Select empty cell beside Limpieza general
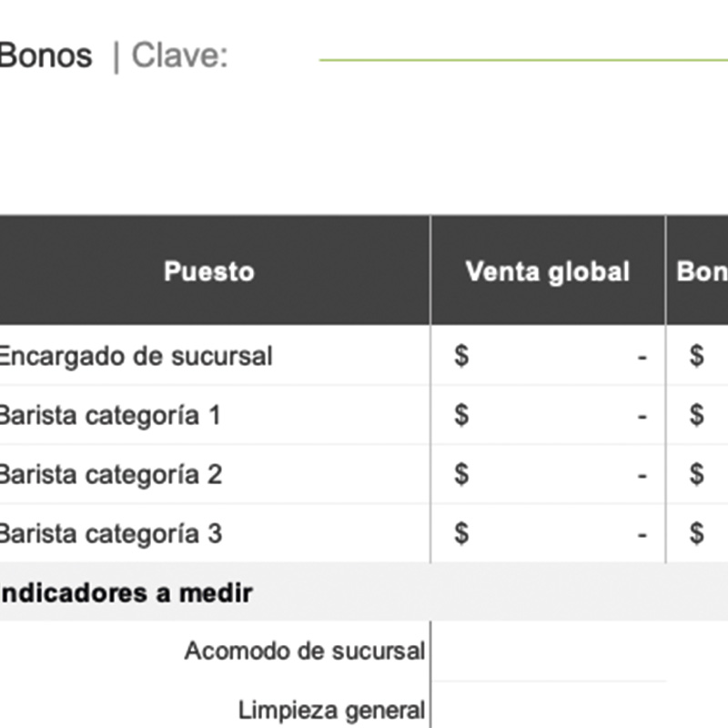 pos(548,710)
